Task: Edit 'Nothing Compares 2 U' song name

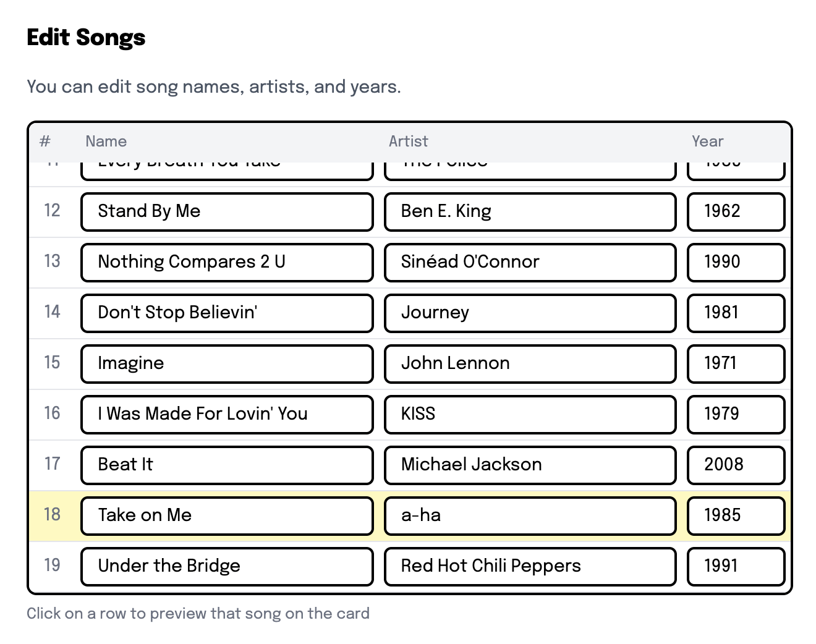Action: click(x=226, y=262)
